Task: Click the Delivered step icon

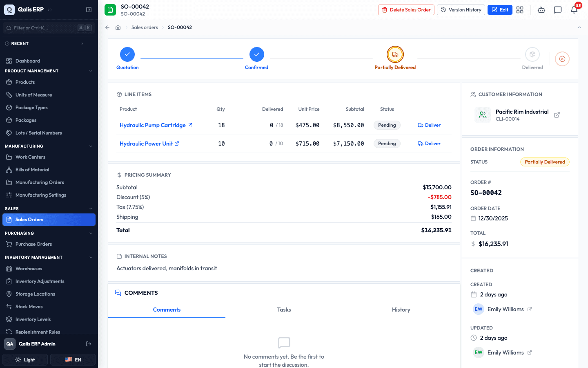Action: click(x=532, y=54)
